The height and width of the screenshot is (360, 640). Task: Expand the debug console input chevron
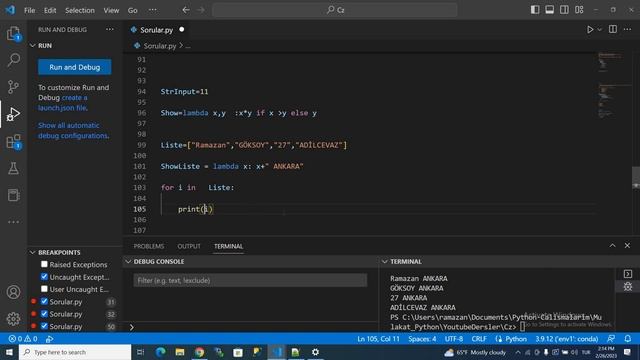[x=131, y=327]
